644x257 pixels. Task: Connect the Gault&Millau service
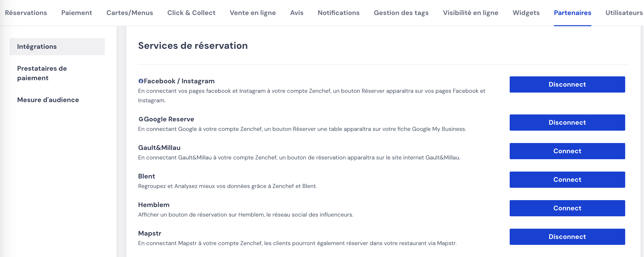coord(567,151)
